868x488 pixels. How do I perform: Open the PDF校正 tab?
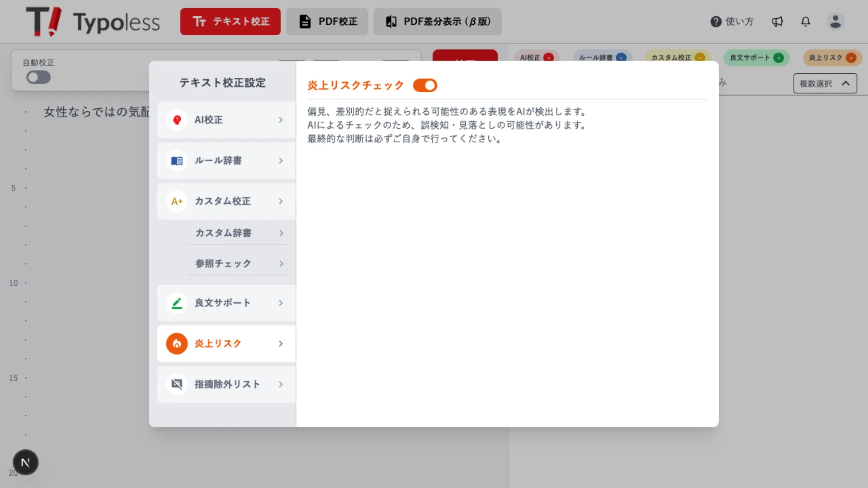pos(327,22)
